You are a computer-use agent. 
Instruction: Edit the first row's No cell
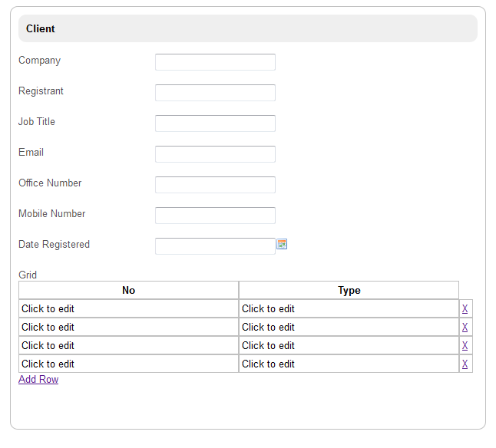pyautogui.click(x=128, y=309)
